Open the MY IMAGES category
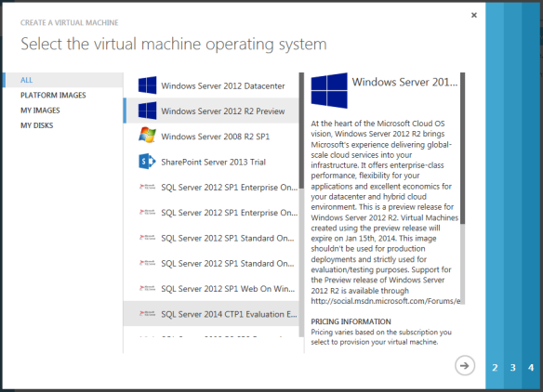Image resolution: width=543 pixels, height=392 pixels. coord(40,111)
